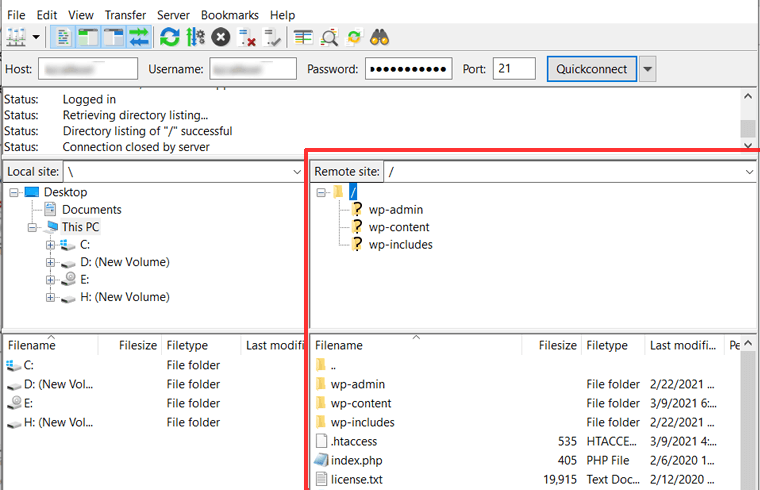Click the refresh file lists icon
760x490 pixels.
click(x=170, y=38)
